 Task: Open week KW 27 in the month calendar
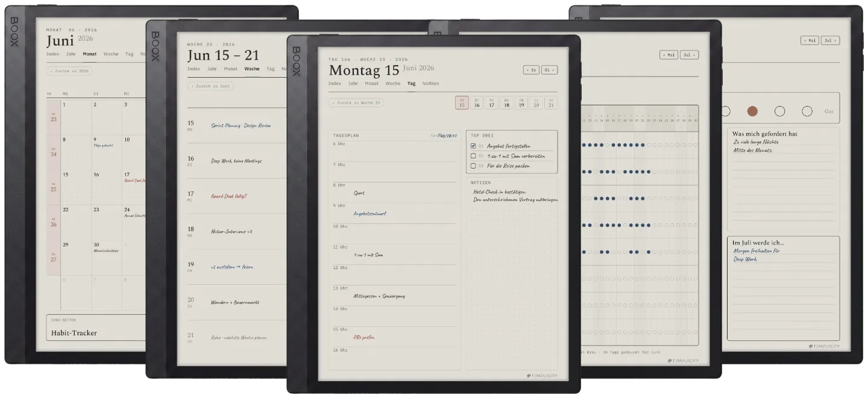53,258
